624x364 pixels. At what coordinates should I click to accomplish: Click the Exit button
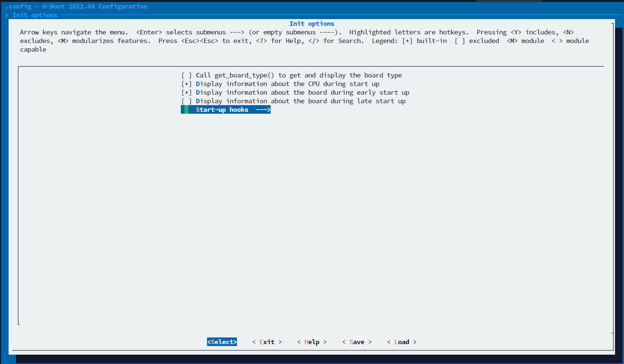(x=267, y=342)
